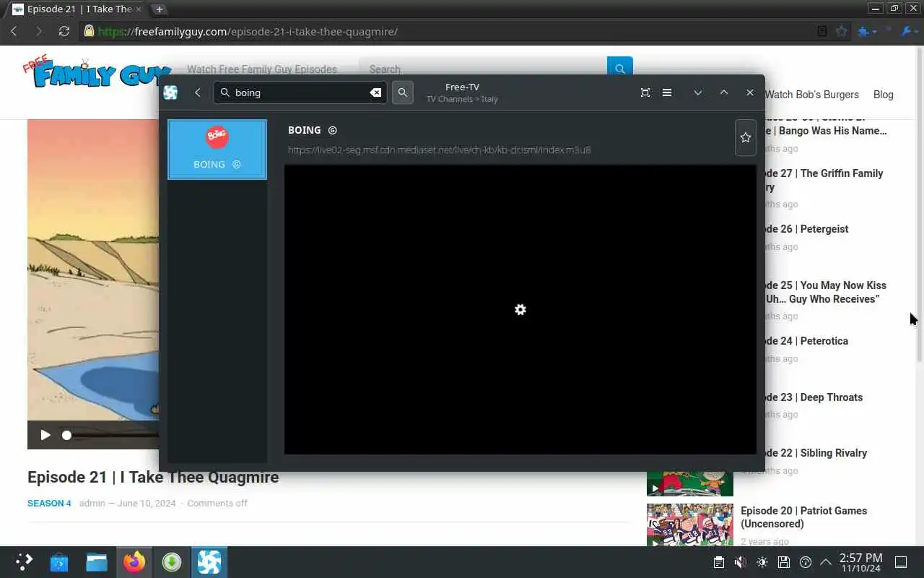Image resolution: width=924 pixels, height=578 pixels.
Task: Click the Free Family Guy logo
Action: 95,72
